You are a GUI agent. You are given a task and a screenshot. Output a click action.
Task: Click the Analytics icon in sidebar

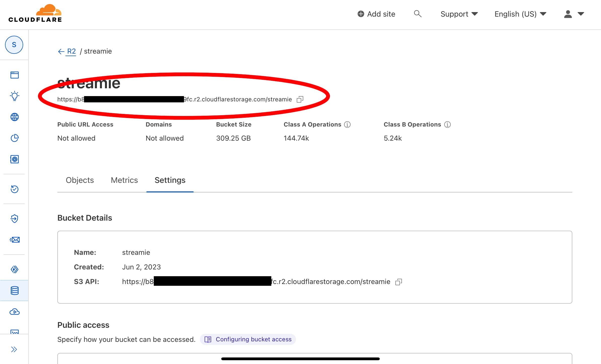click(14, 138)
